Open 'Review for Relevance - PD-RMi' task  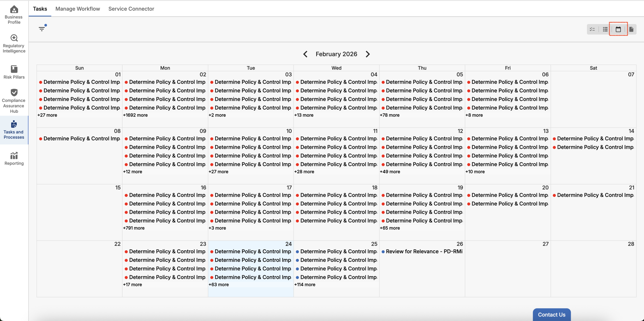[424, 252]
